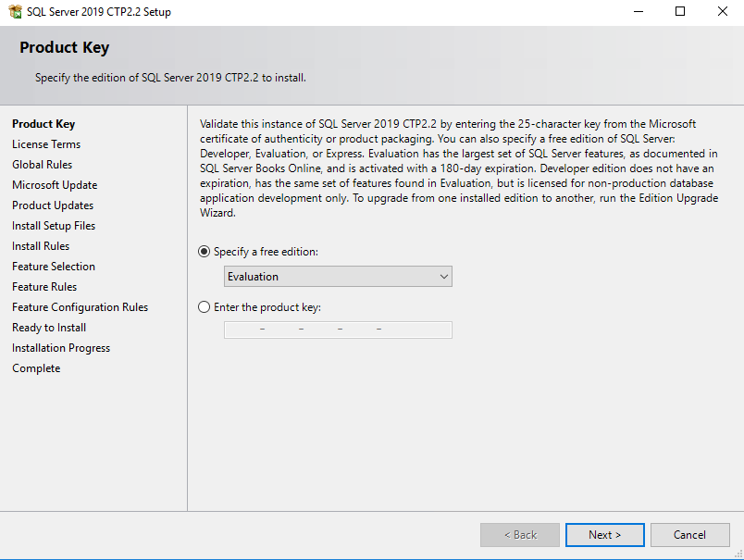Click the Cancel button
The image size is (744, 560).
pos(689,535)
